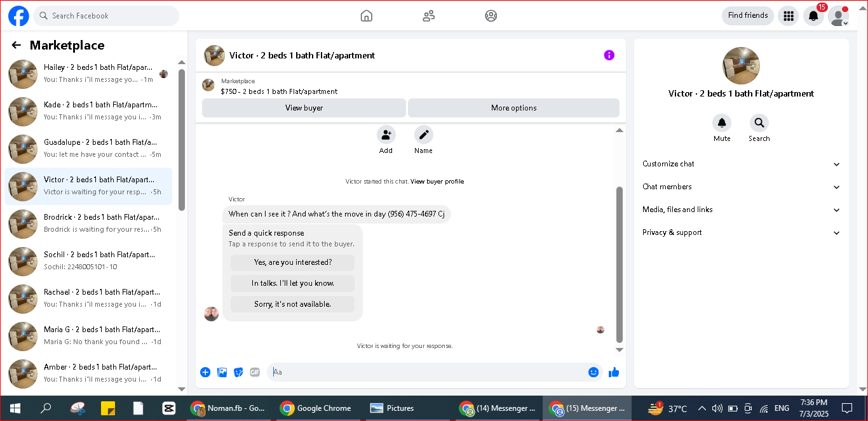Click the Find friends button
This screenshot has height=421, width=868.
point(748,16)
